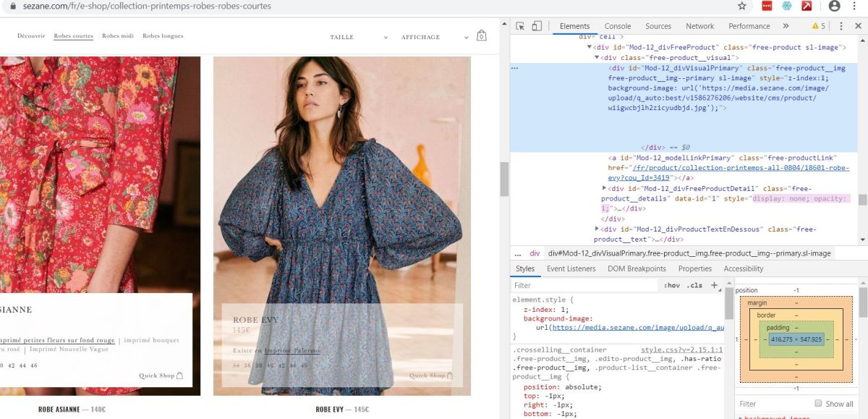Click the ellipsis beside the selected DOM node
The height and width of the screenshot is (419, 868).
514,68
